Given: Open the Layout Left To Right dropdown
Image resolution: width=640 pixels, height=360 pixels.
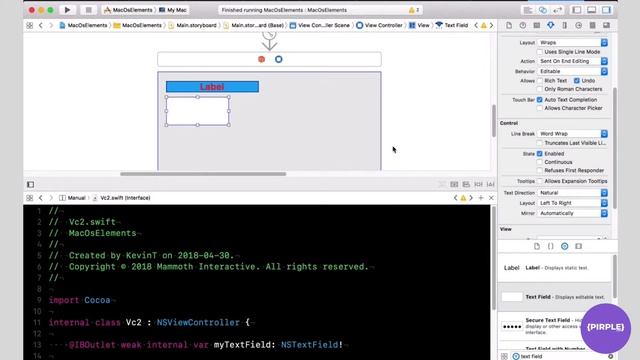Looking at the screenshot, I should (573, 203).
